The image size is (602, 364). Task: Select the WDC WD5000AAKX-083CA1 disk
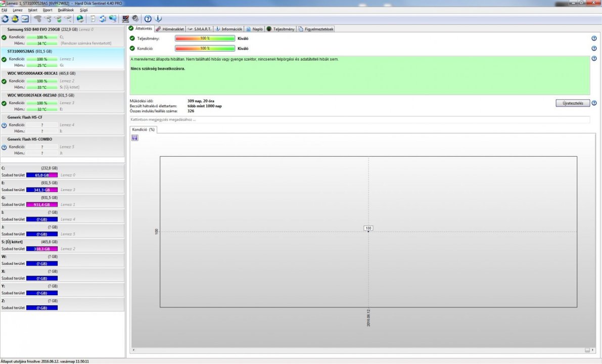[63, 80]
